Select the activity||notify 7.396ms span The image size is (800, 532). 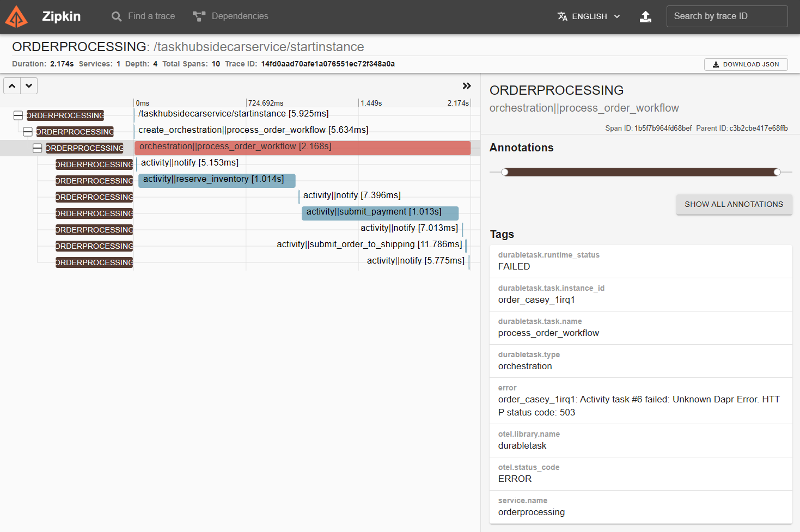pos(352,195)
